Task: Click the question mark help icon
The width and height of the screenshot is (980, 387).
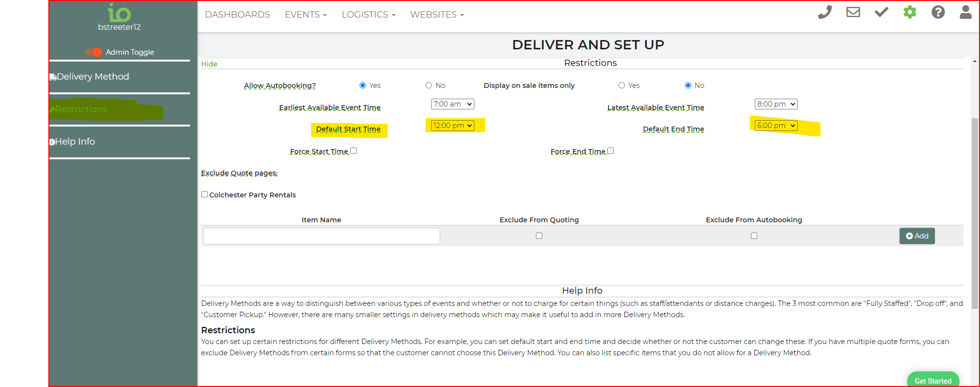Action: (938, 12)
